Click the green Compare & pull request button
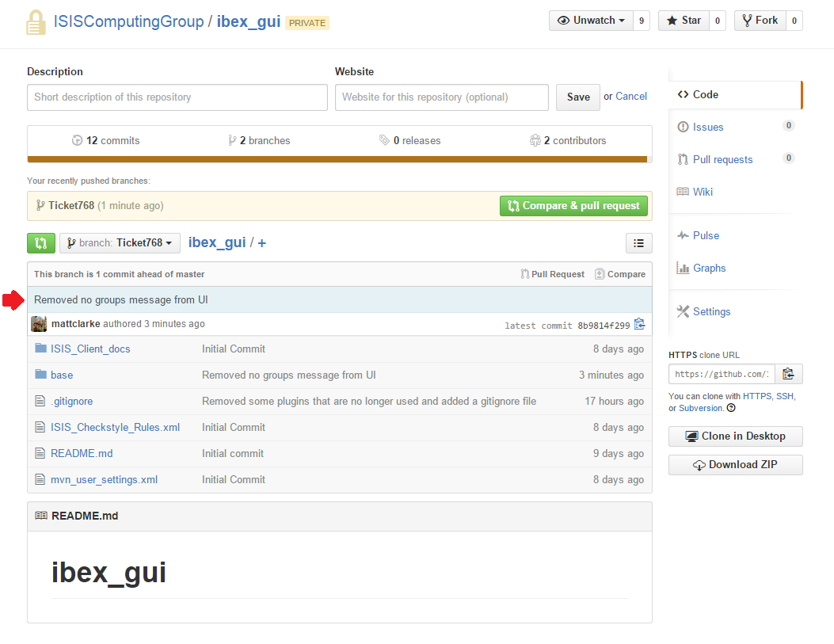This screenshot has height=644, width=834. pyautogui.click(x=573, y=206)
